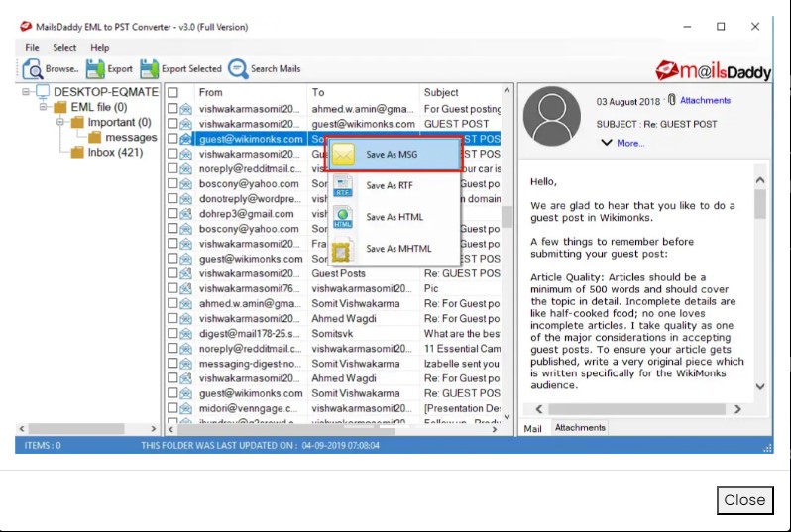The width and height of the screenshot is (791, 532).
Task: Choose Save As MHTML from context menu
Action: (x=395, y=248)
